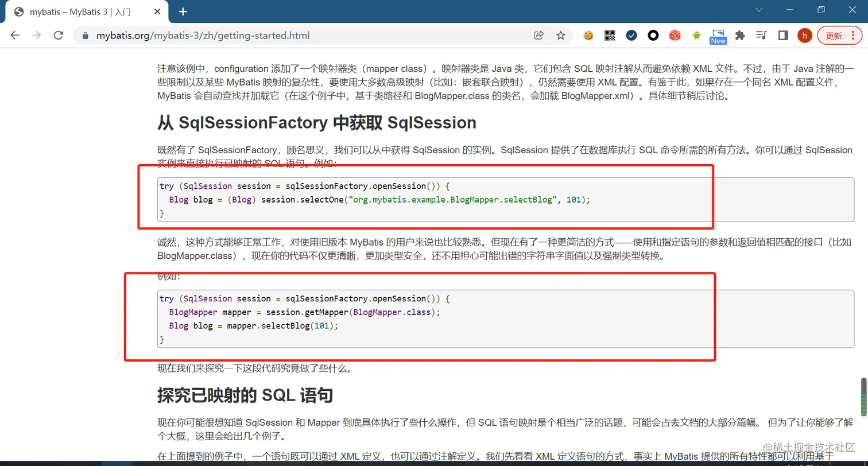Open the tab search chevron

pyautogui.click(x=759, y=10)
